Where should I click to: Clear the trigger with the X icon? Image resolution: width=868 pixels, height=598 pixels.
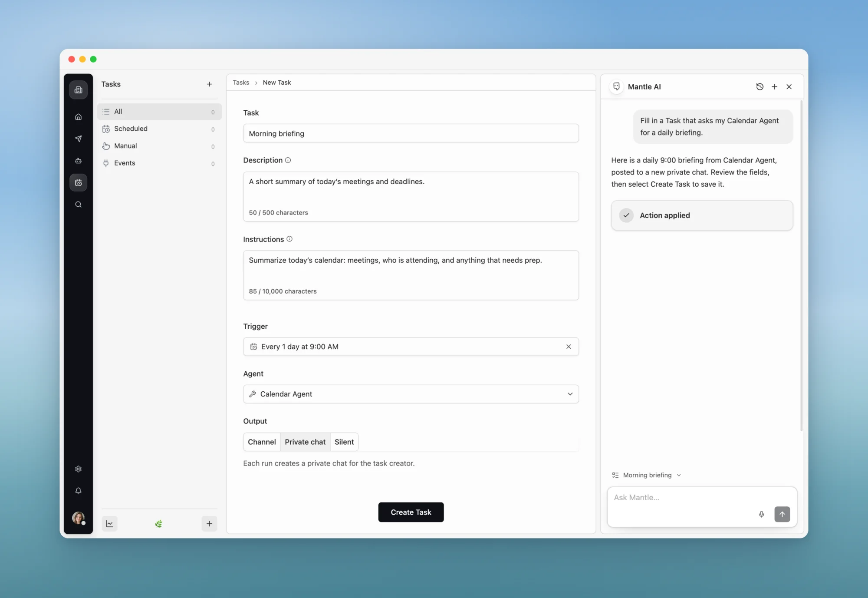[569, 347]
